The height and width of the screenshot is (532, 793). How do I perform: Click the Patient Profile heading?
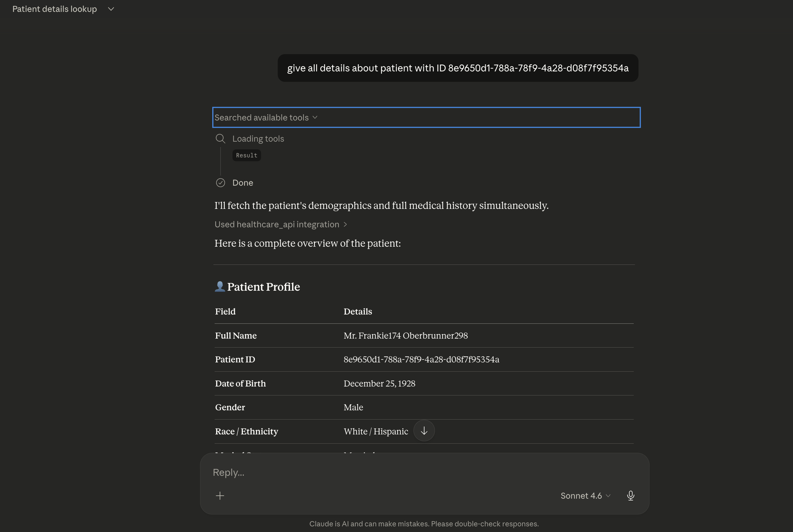click(x=263, y=287)
